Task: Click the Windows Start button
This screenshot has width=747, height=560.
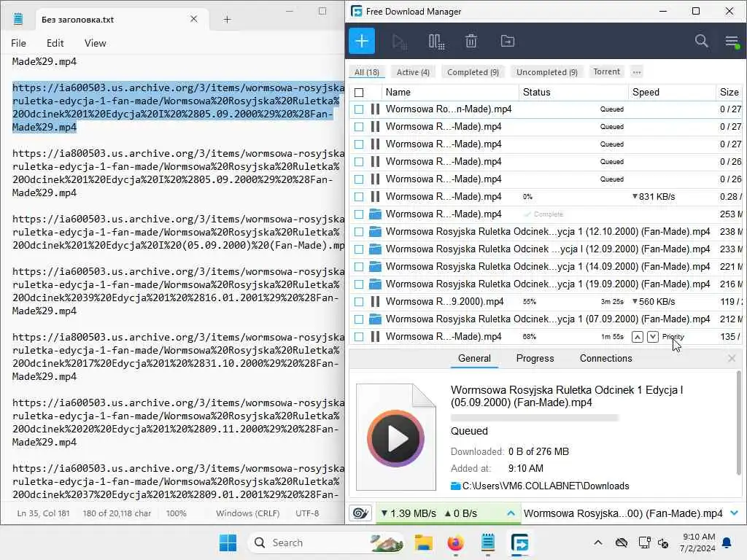Action: tap(228, 542)
